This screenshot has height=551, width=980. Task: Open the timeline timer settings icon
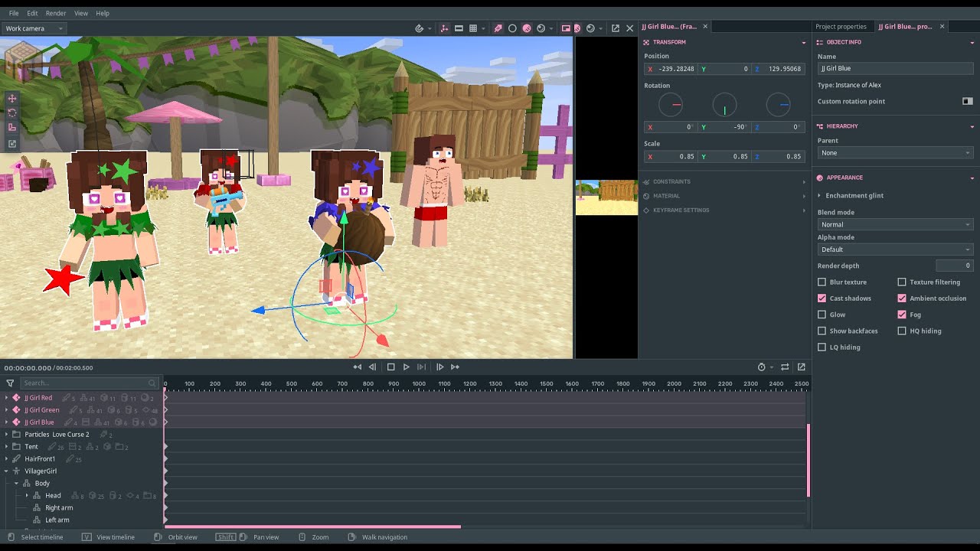click(762, 367)
